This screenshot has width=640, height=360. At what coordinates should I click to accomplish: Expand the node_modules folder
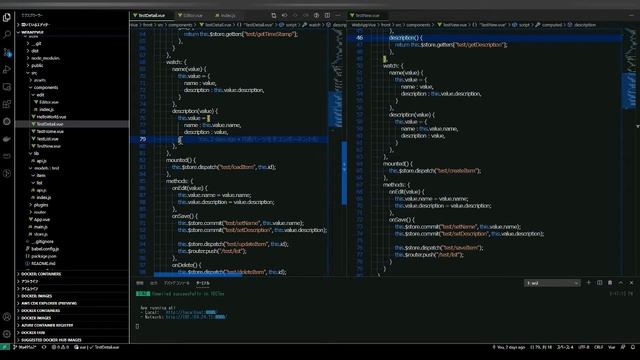(x=45, y=58)
